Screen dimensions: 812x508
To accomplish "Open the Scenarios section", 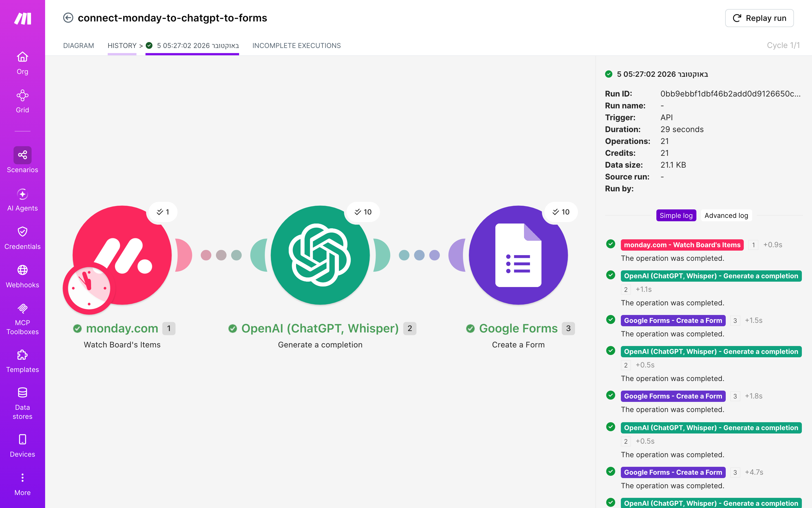I will pyautogui.click(x=23, y=160).
